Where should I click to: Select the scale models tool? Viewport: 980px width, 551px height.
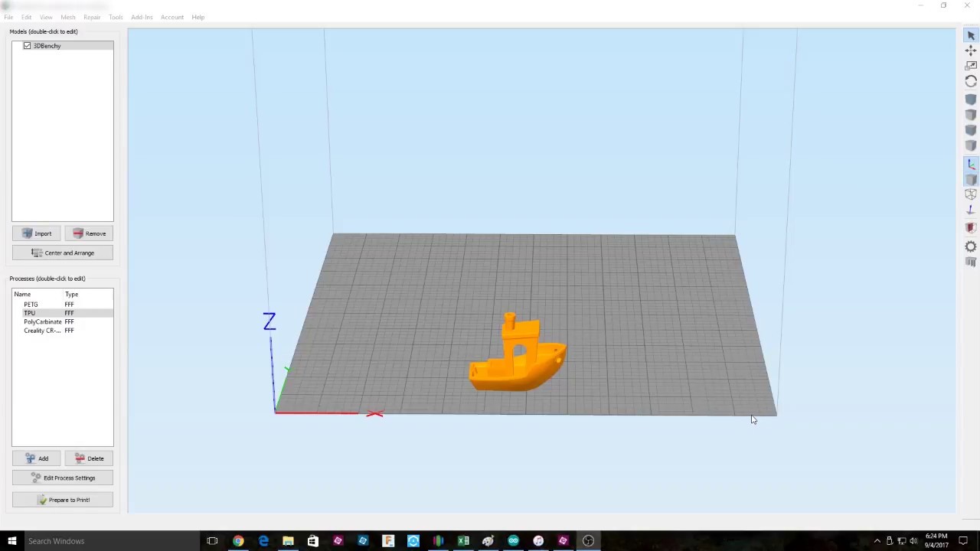pos(971,66)
